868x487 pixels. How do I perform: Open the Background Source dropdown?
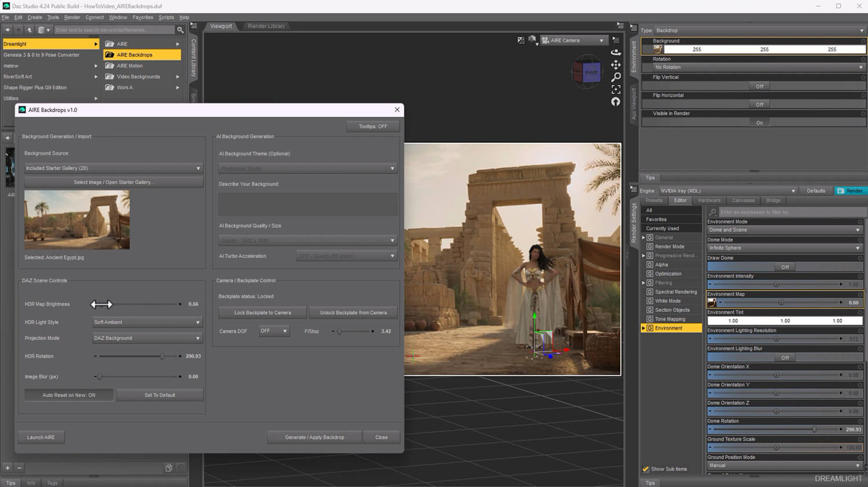click(x=113, y=168)
